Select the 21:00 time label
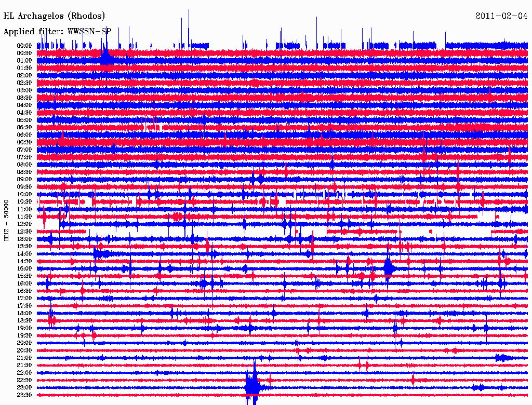 click(24, 358)
